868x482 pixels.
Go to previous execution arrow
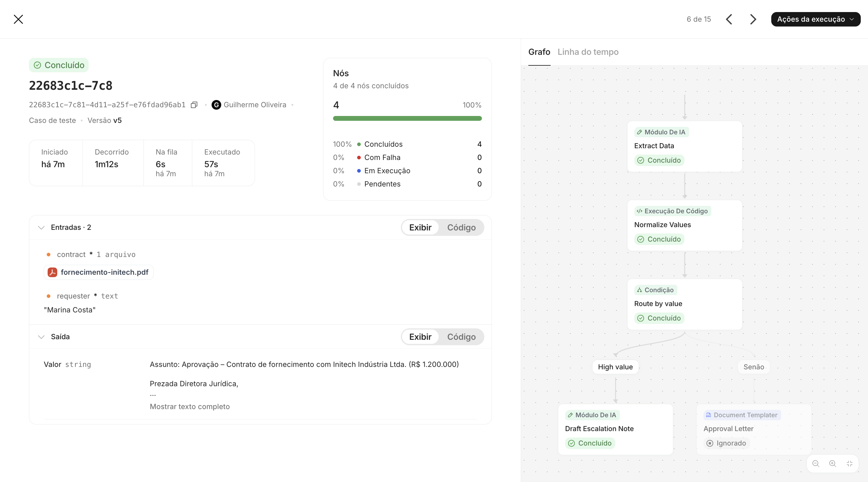729,19
